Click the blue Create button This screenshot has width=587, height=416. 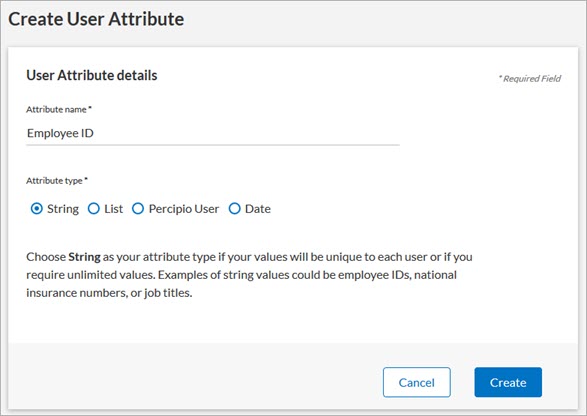tap(508, 382)
